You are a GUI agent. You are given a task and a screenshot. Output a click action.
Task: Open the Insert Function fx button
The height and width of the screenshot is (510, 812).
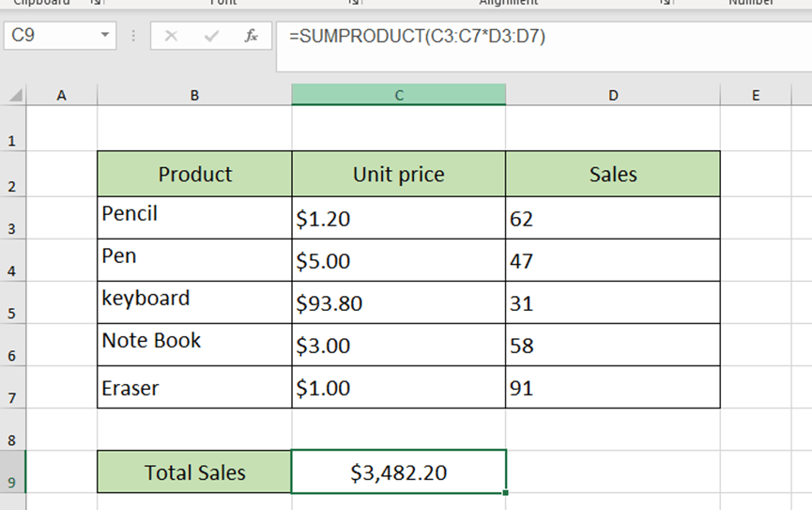click(x=252, y=36)
